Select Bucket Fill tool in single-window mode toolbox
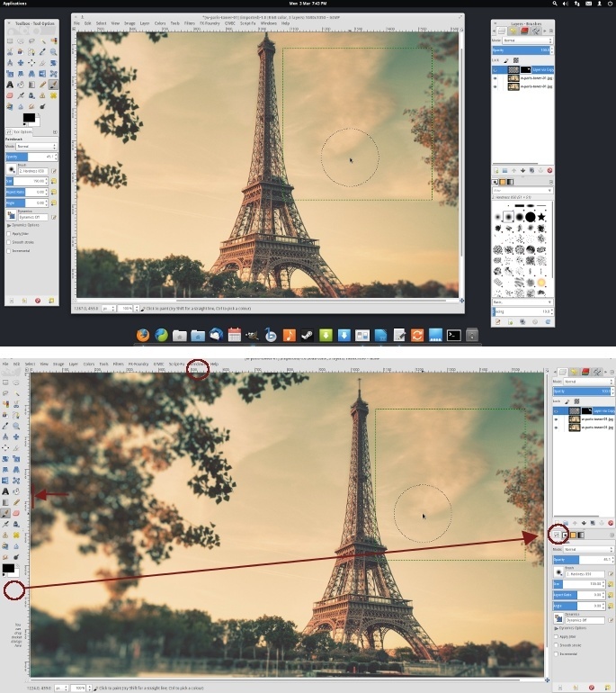This screenshot has height=693, width=616. 16,491
